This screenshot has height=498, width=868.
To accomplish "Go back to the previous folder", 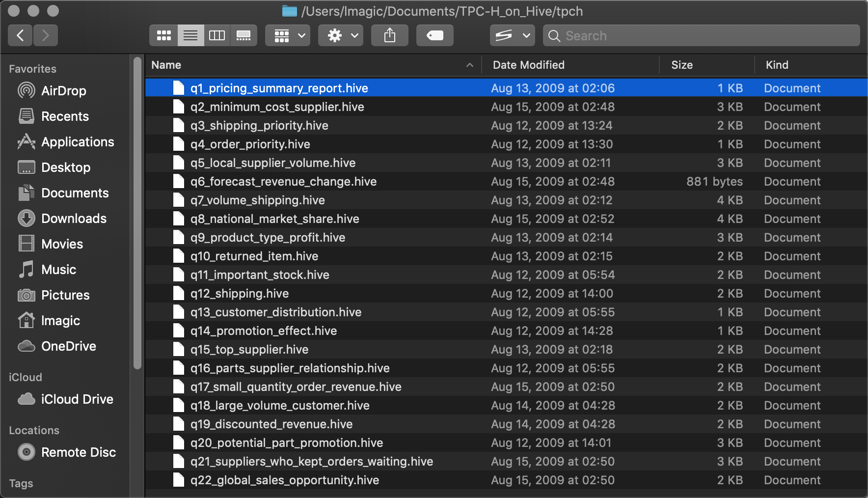I will (21, 35).
